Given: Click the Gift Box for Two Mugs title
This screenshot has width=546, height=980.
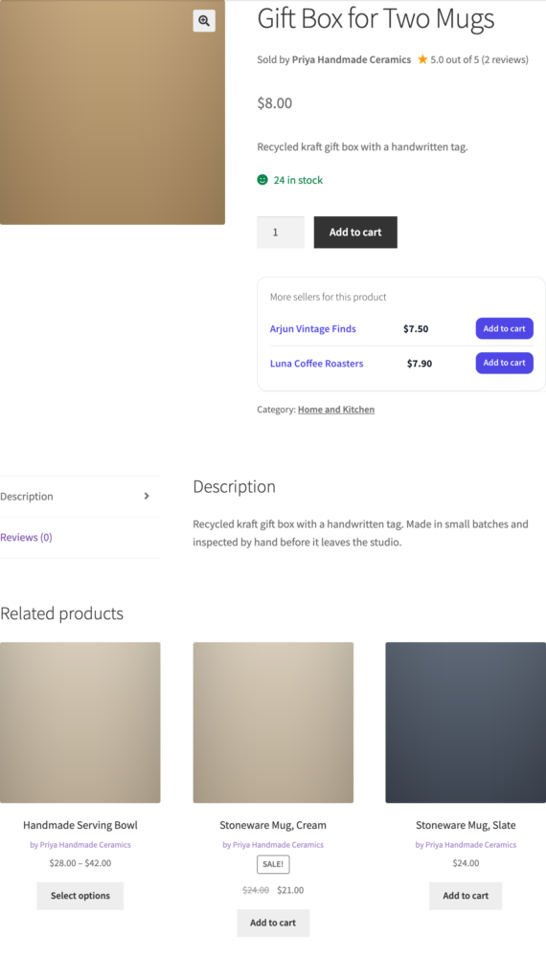Looking at the screenshot, I should click(375, 18).
